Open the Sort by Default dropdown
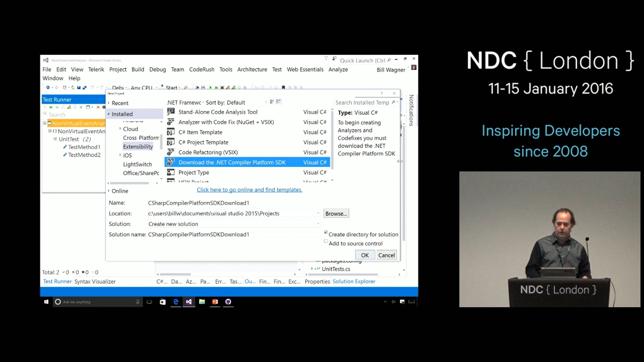 click(x=247, y=102)
